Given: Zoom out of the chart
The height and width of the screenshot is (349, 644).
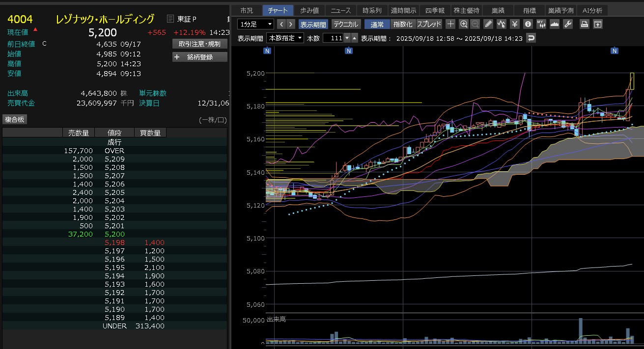Looking at the screenshot, I should tap(475, 24).
